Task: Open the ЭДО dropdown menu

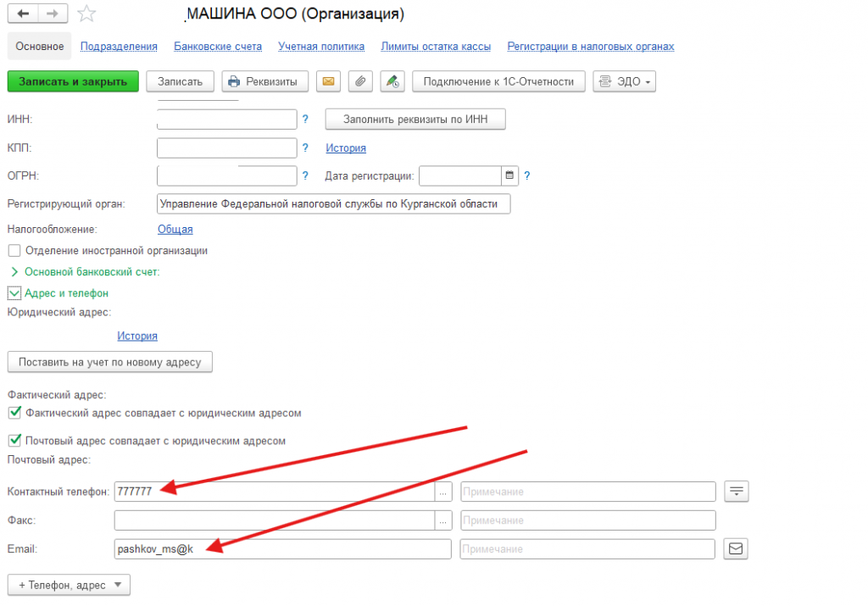Action: tap(625, 81)
